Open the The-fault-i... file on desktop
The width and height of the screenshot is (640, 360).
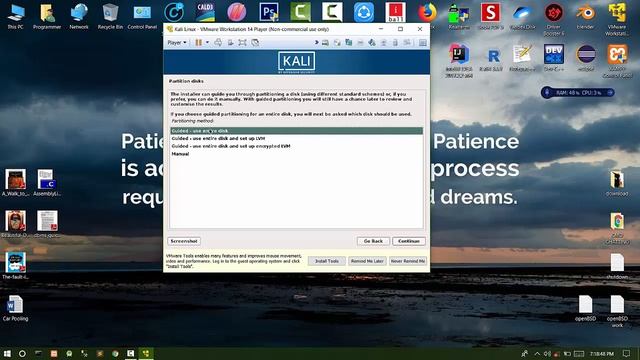16,266
